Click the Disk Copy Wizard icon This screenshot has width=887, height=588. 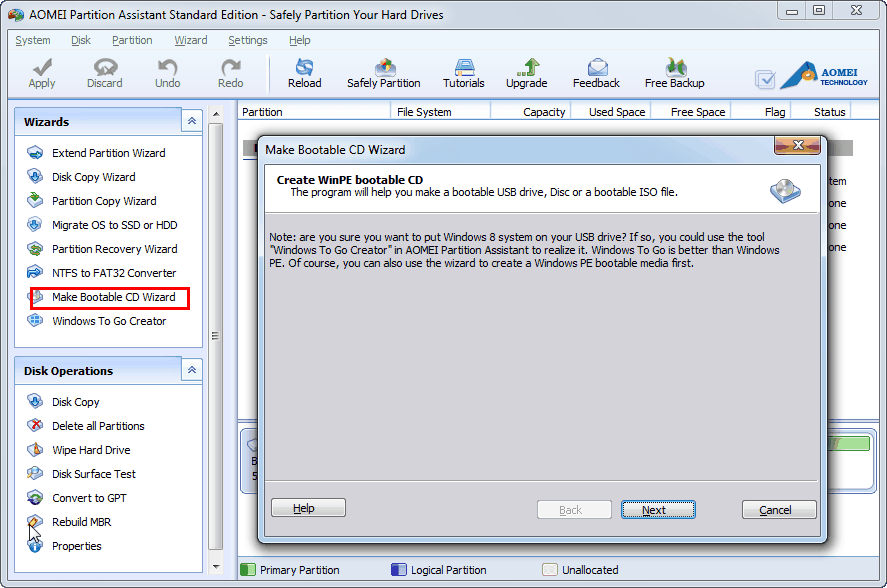pos(35,176)
